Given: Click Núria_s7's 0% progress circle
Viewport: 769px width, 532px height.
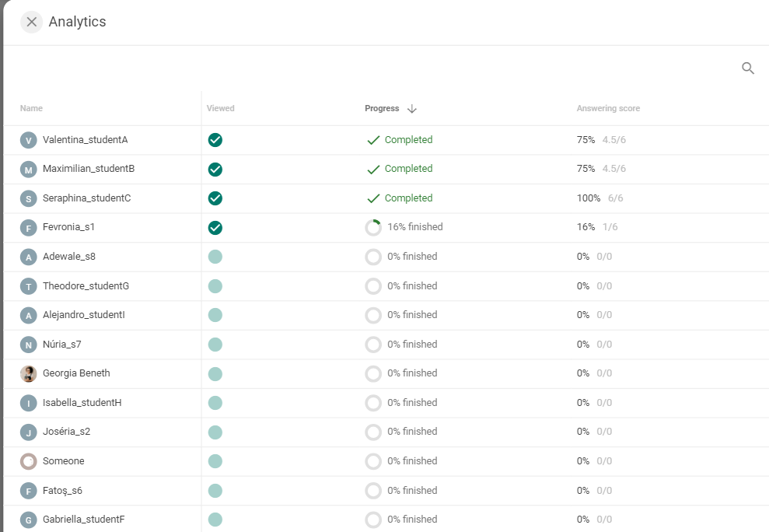Looking at the screenshot, I should pyautogui.click(x=373, y=345).
